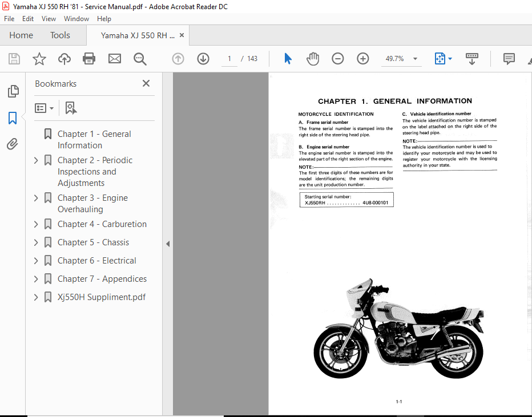Screen dimensions: 532x417
Task: Expand the Chapter 5 Chassis chevron
Action: [36, 242]
